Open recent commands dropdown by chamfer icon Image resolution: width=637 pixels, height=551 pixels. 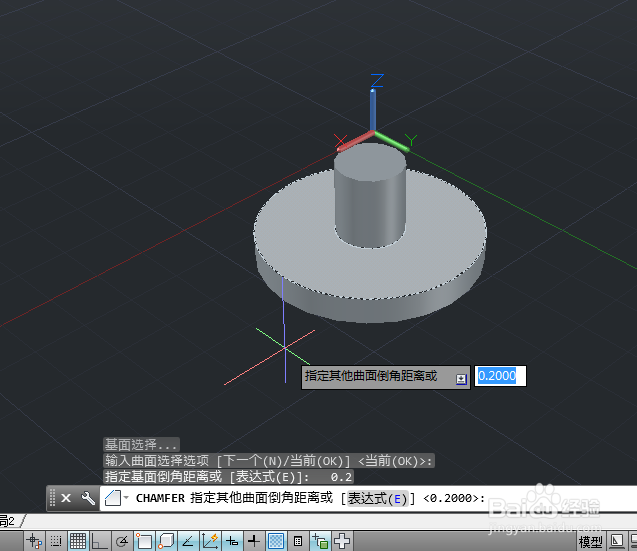click(x=126, y=498)
